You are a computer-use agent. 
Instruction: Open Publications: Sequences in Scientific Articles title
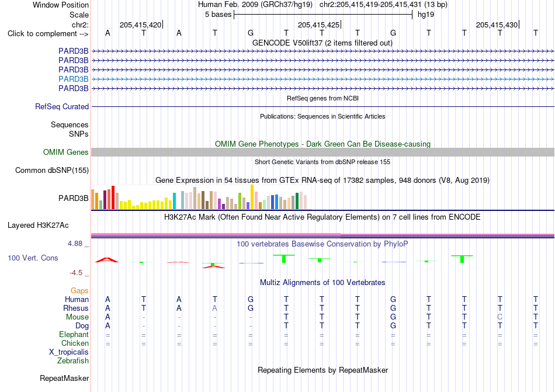tap(322, 116)
